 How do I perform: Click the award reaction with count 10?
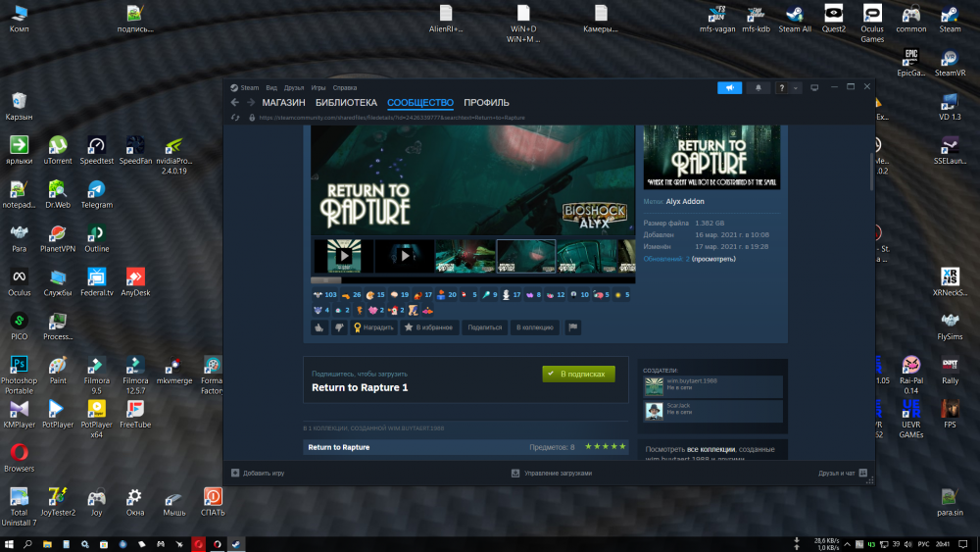(579, 294)
